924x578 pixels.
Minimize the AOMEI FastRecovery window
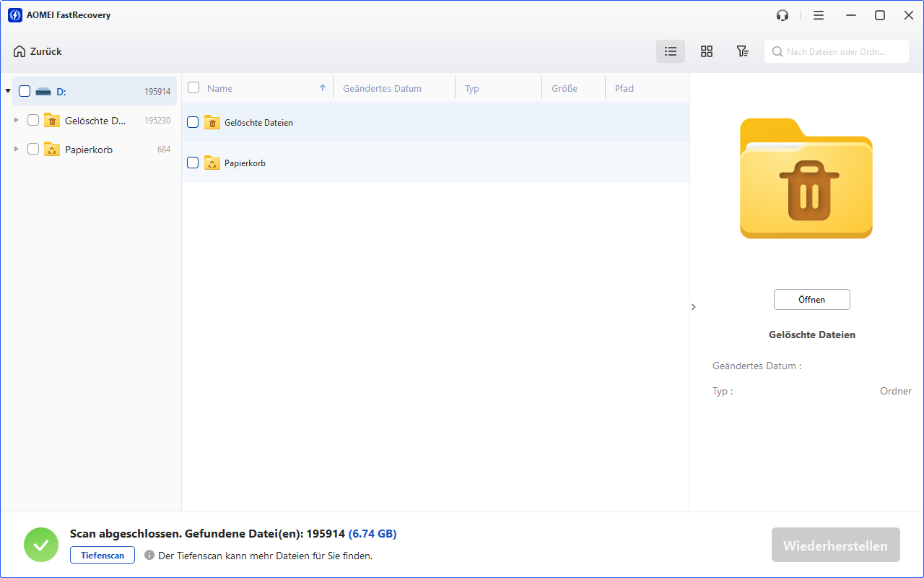pos(852,15)
